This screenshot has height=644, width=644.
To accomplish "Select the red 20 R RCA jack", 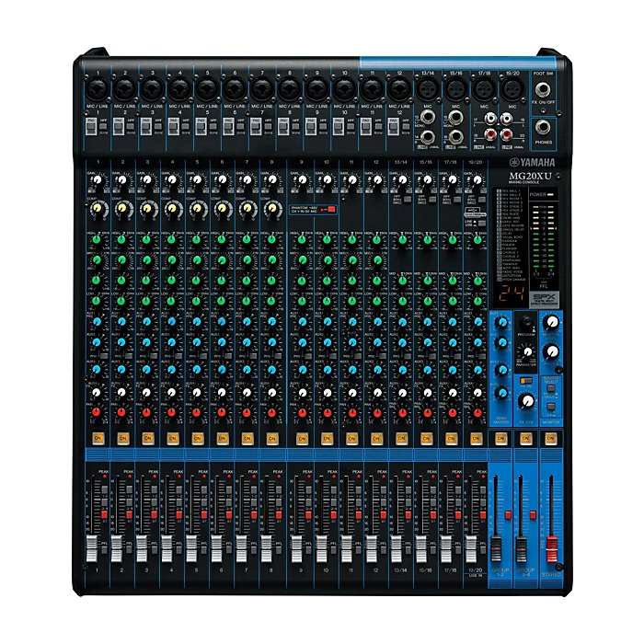I will [506, 134].
